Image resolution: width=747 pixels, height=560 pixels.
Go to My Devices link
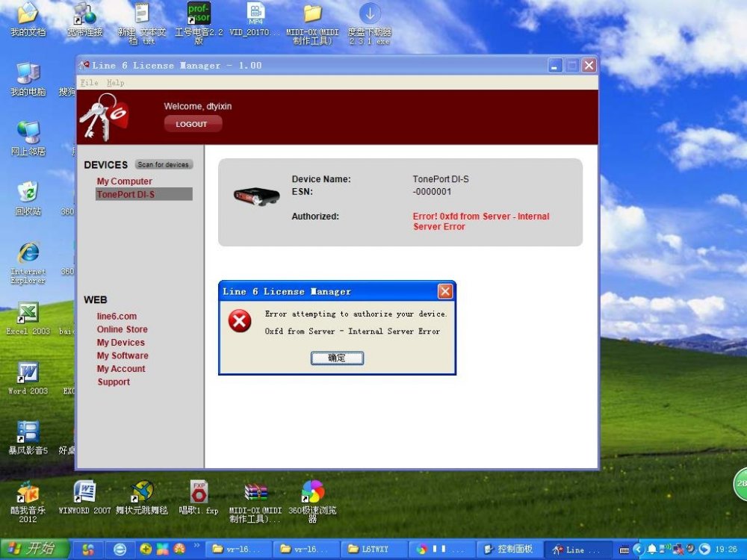(120, 343)
